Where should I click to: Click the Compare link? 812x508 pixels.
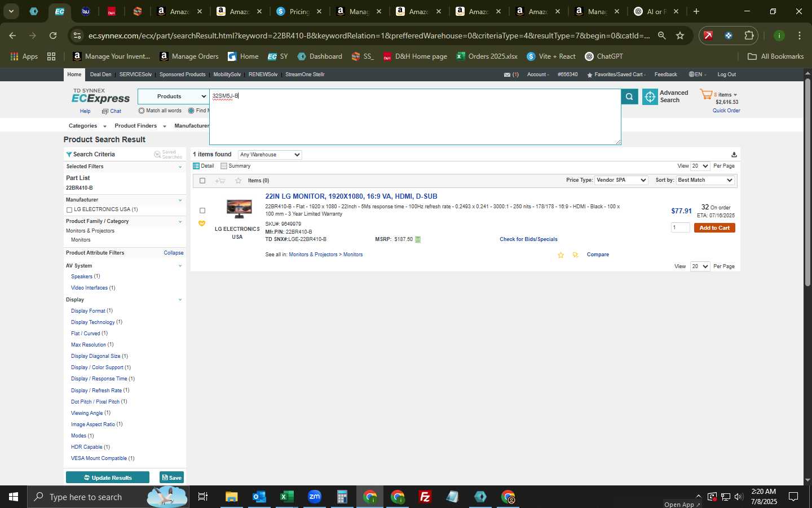(598, 255)
